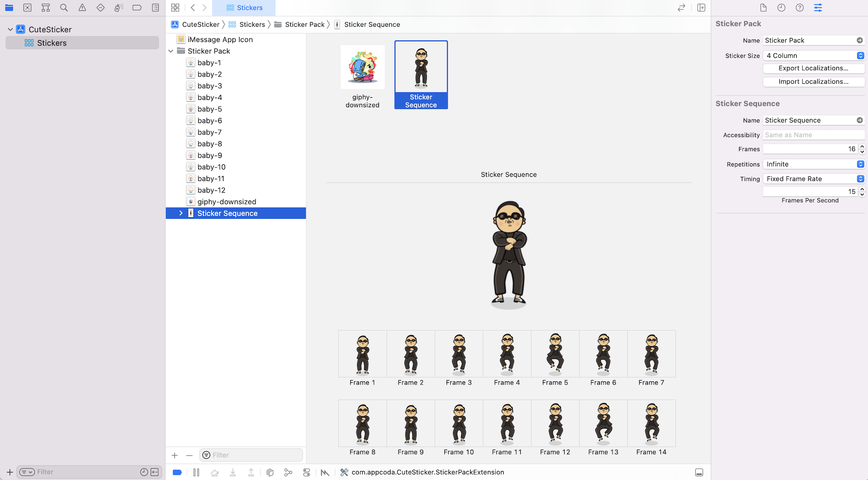Image resolution: width=868 pixels, height=480 pixels.
Task: Expand the Sticker Sequence tree item
Action: [181, 213]
